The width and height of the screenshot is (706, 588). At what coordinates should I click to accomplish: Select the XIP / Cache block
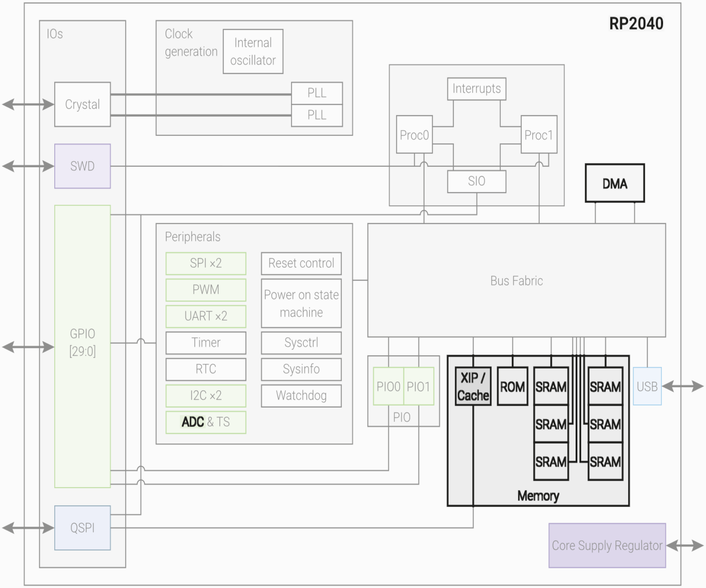tap(473, 386)
